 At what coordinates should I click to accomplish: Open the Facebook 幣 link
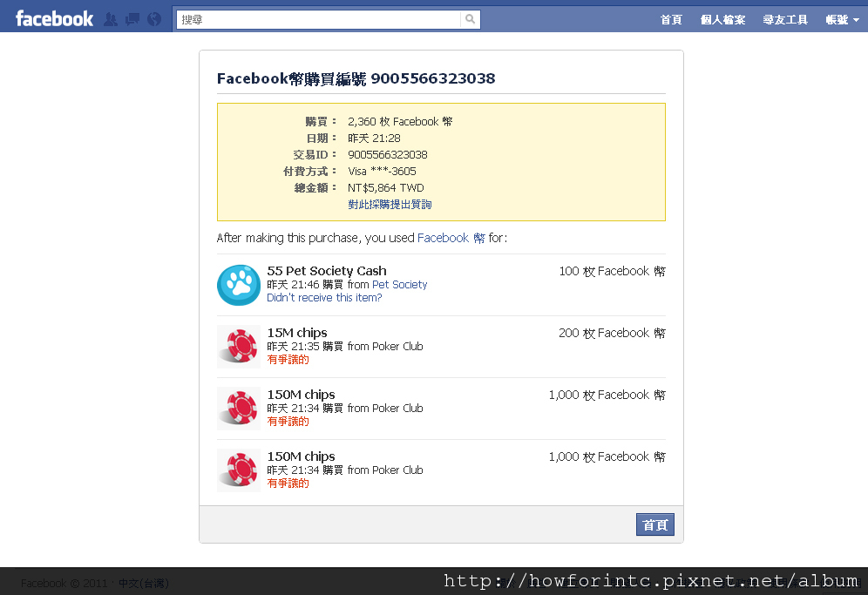(451, 238)
